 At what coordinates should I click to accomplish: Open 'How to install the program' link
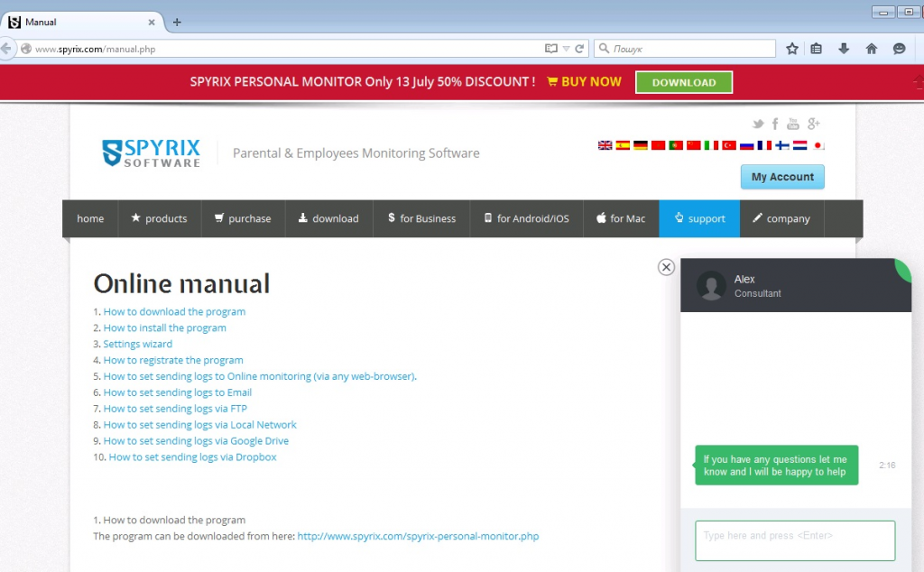pyautogui.click(x=164, y=328)
